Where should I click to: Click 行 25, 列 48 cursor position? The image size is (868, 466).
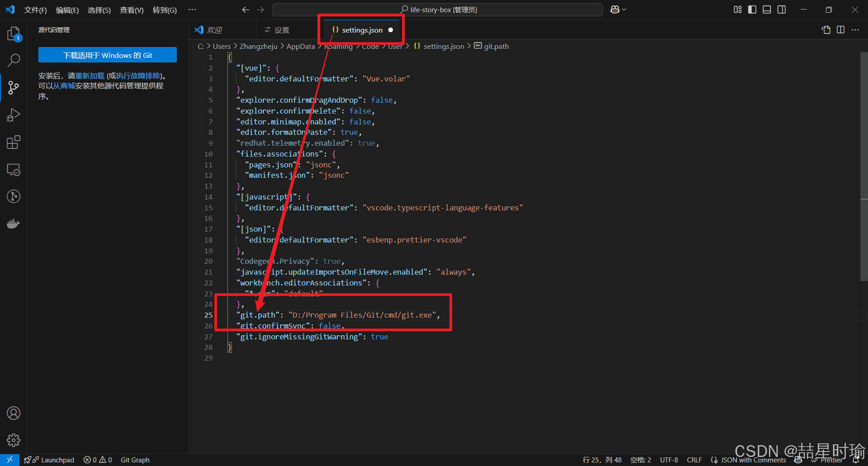602,460
